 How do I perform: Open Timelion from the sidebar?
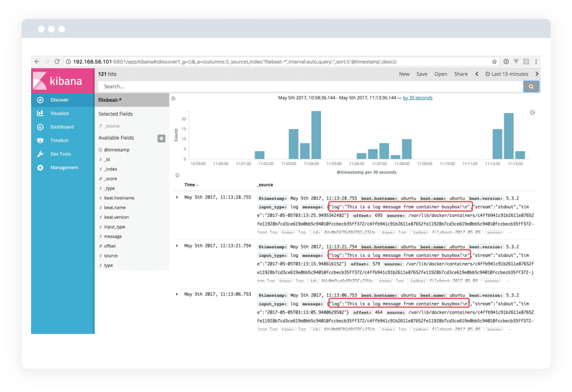pos(59,141)
